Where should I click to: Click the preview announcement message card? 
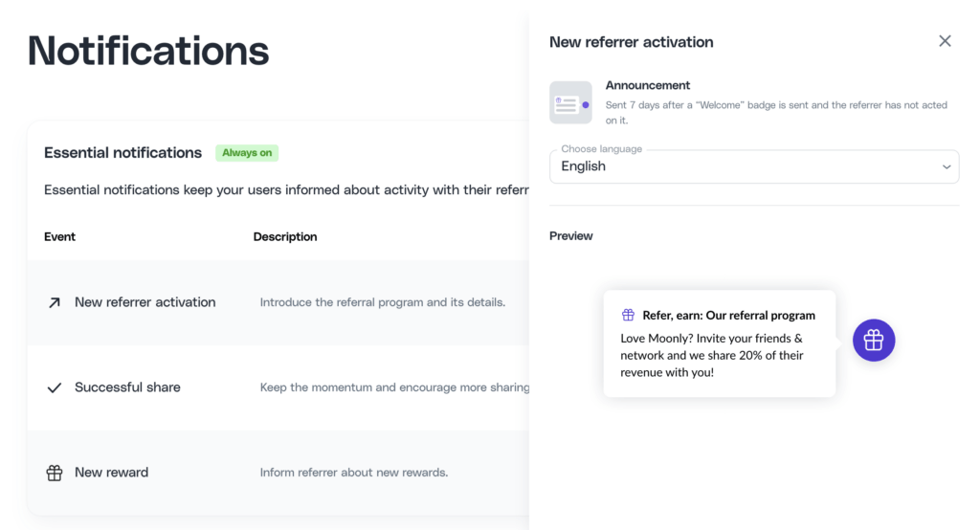pos(719,356)
